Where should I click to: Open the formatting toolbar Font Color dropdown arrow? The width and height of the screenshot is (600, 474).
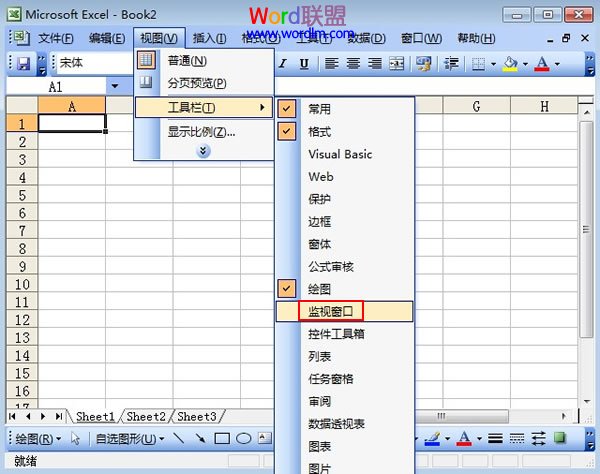(557, 64)
